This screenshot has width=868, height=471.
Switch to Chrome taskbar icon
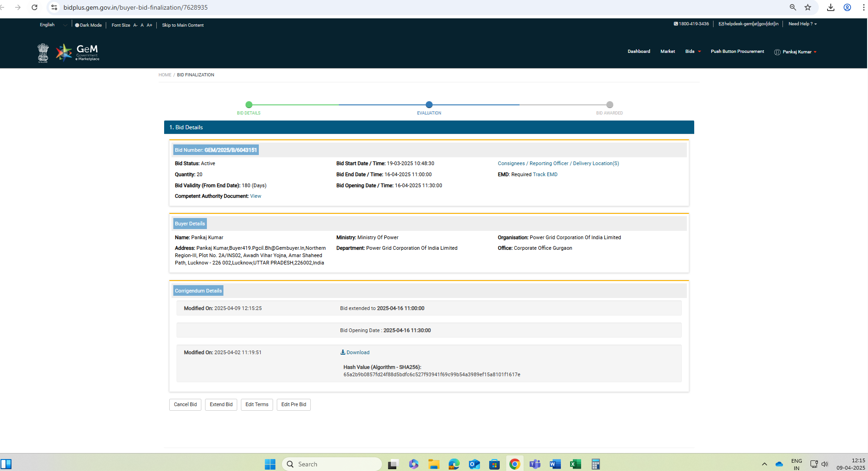click(514, 464)
